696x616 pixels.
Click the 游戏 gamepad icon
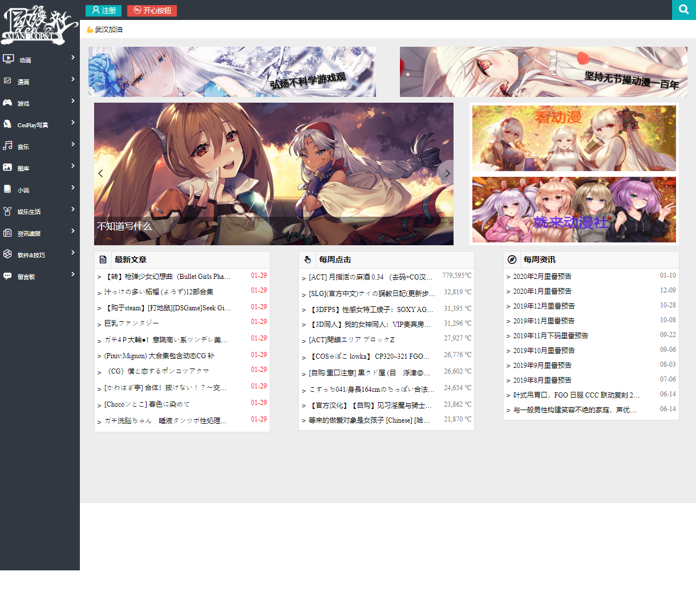pyautogui.click(x=7, y=103)
